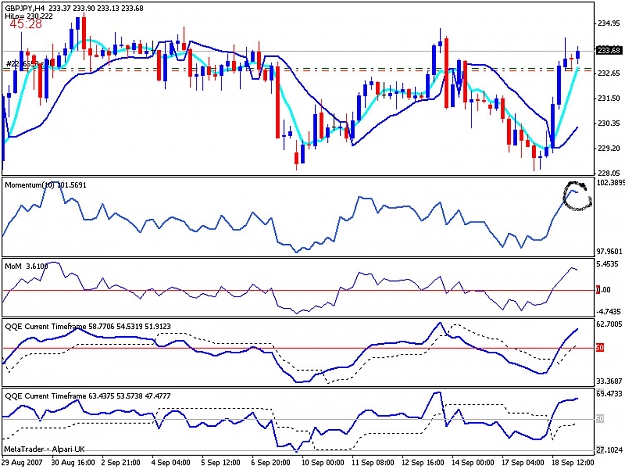Click the 97.9601 Momentum scale value

pos(609,251)
